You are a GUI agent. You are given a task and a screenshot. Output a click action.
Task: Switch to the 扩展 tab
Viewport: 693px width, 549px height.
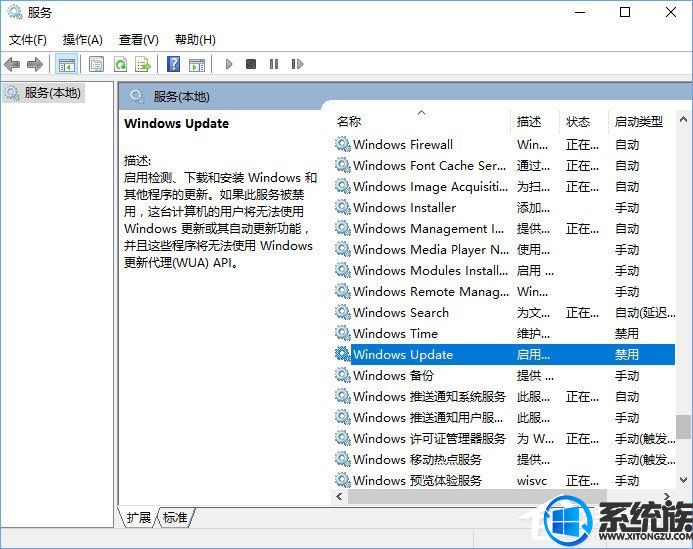(x=138, y=517)
